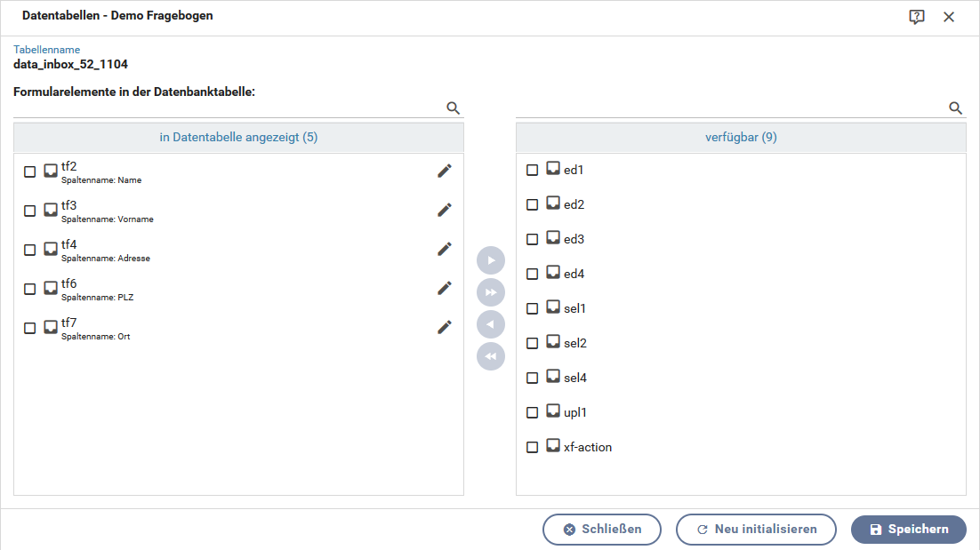Check the tf6 PLZ checkbox
The width and height of the screenshot is (980, 550).
[x=30, y=290]
